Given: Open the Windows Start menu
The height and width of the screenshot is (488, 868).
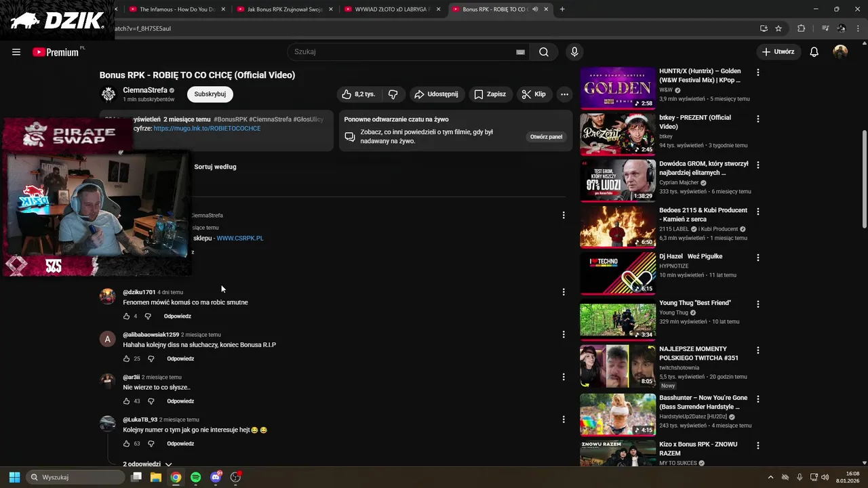Looking at the screenshot, I should [x=14, y=477].
